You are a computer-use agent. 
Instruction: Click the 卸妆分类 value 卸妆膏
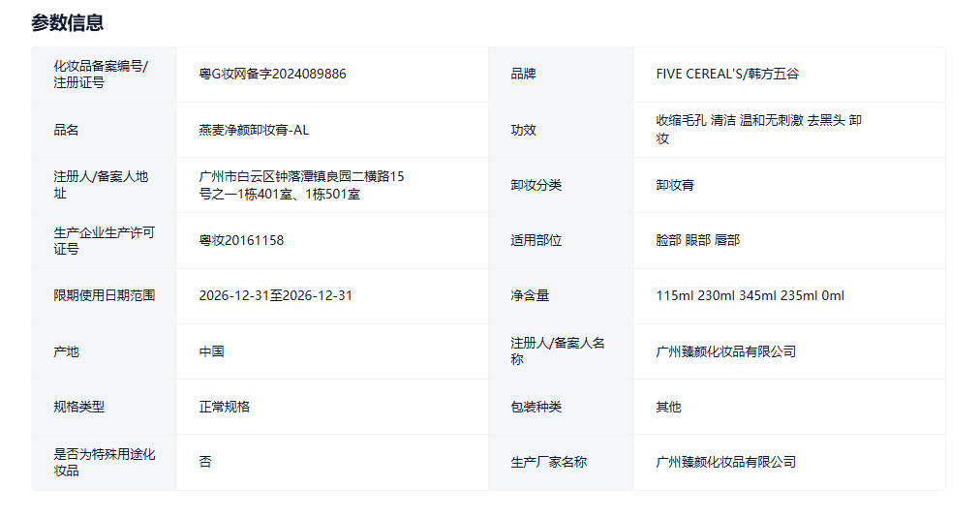[x=675, y=185]
